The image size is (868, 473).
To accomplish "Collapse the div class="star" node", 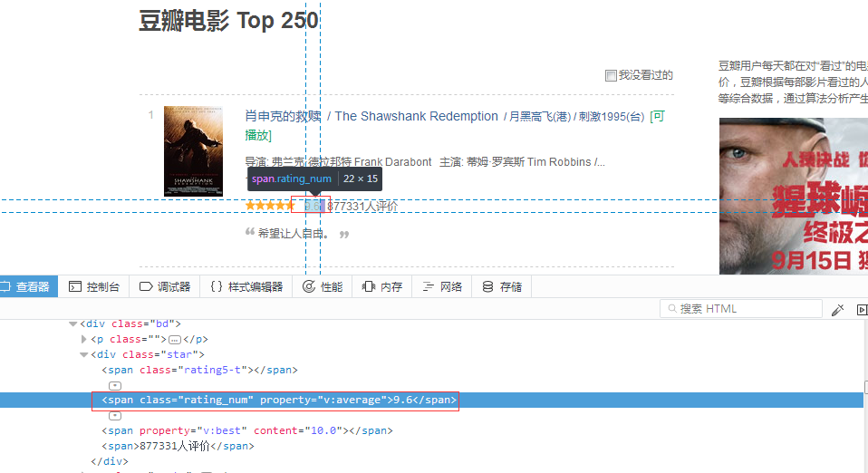I will [83, 354].
